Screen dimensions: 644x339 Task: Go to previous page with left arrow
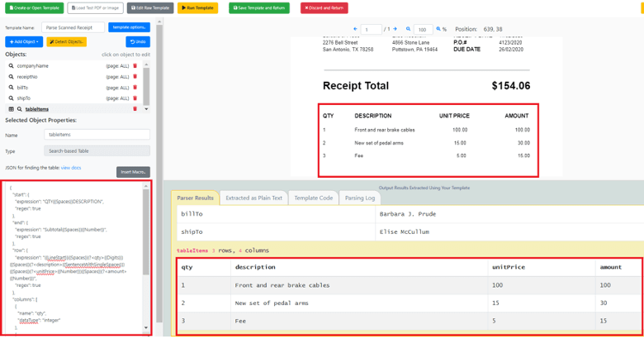click(355, 29)
